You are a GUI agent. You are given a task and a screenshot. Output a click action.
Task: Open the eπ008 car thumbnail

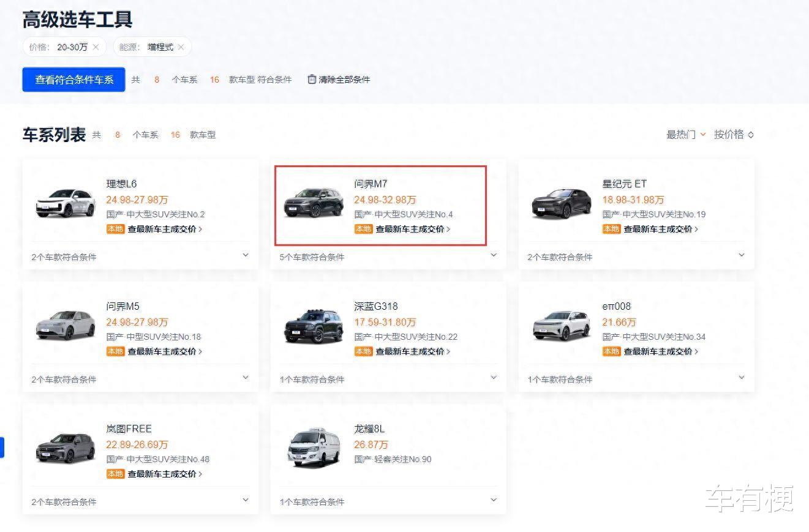(x=562, y=325)
